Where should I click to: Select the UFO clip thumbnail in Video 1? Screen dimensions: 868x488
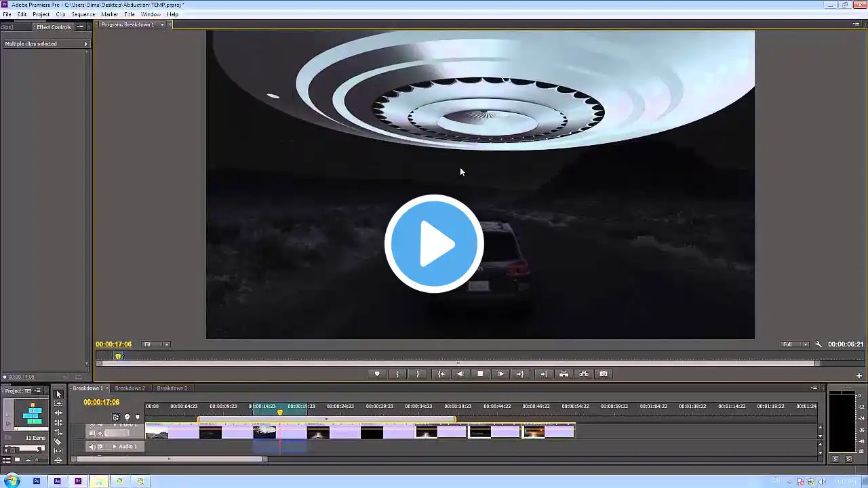[264, 432]
